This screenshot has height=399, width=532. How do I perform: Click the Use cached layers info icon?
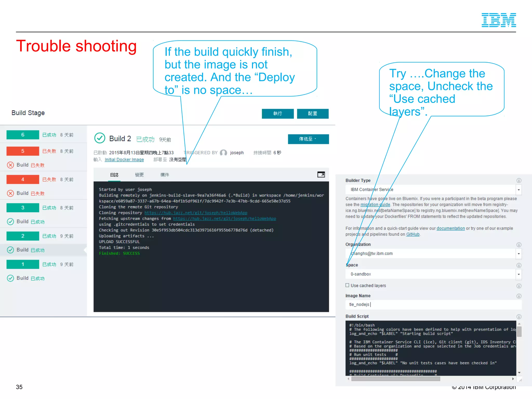click(519, 286)
